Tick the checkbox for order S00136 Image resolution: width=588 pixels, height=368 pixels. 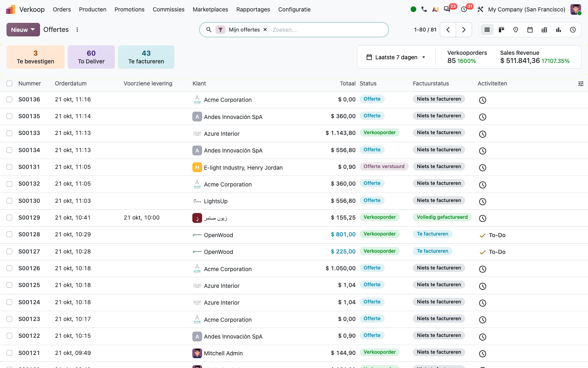click(9, 99)
